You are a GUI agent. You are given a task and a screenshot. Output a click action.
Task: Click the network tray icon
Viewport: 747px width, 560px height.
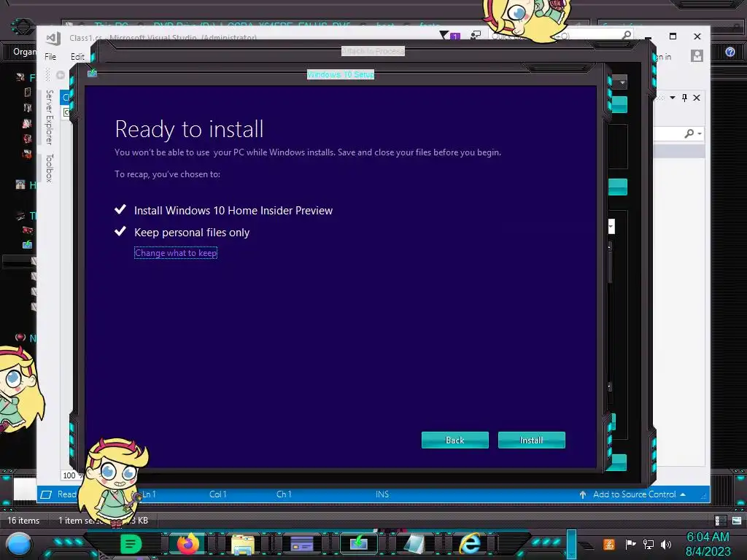point(649,544)
